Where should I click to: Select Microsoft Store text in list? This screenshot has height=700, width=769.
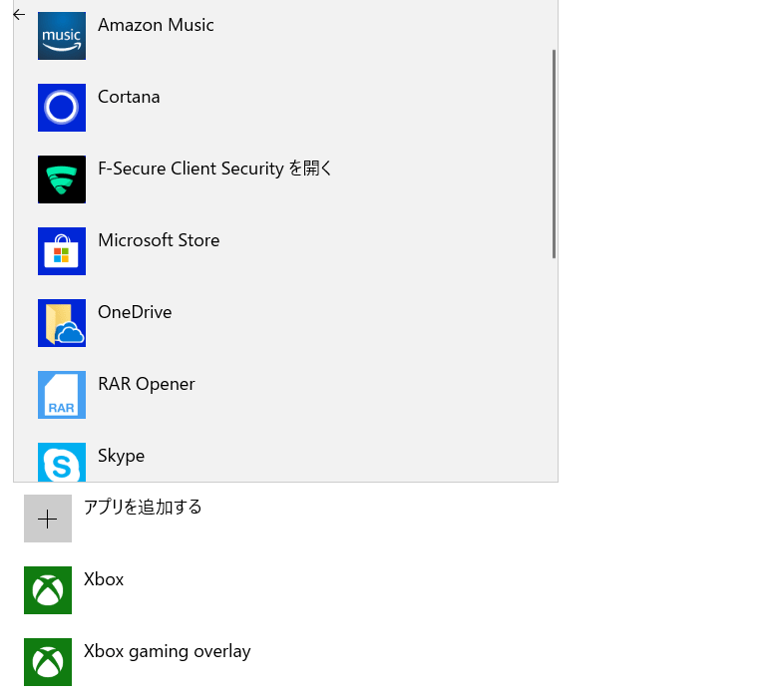[159, 240]
